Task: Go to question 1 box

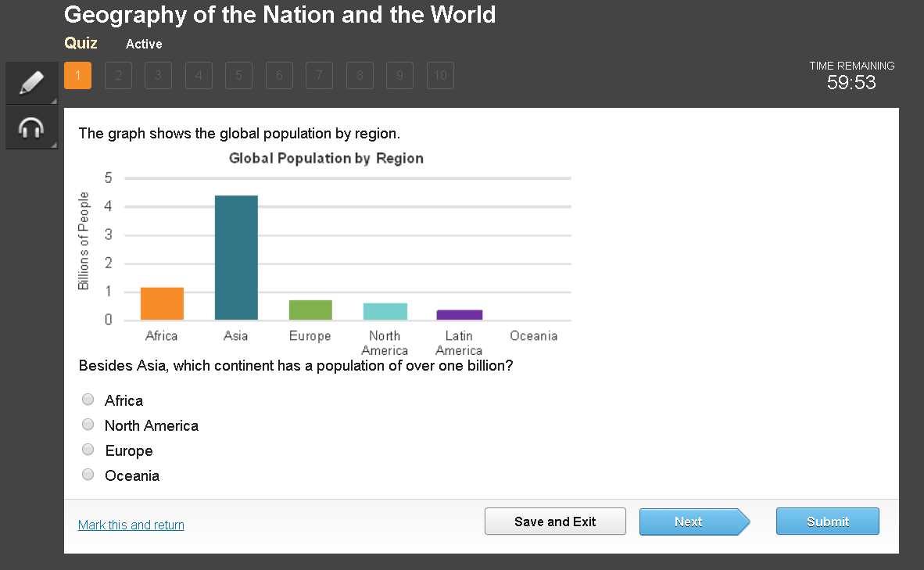Action: click(78, 75)
